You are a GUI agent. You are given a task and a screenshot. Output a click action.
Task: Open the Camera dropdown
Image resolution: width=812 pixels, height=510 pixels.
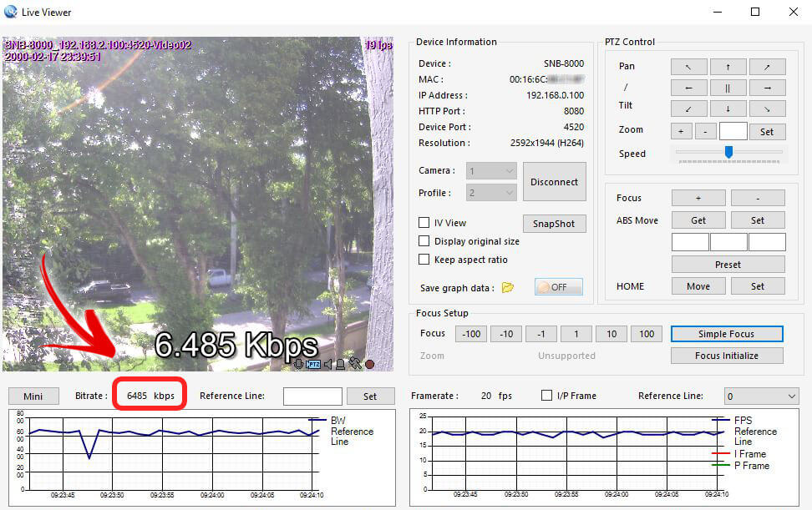tap(492, 171)
